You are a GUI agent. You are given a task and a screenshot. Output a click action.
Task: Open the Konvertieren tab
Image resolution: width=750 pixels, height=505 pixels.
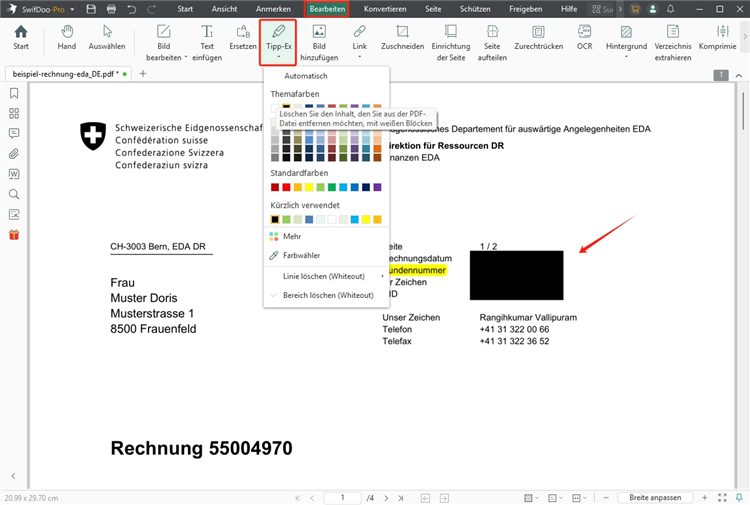pos(385,9)
